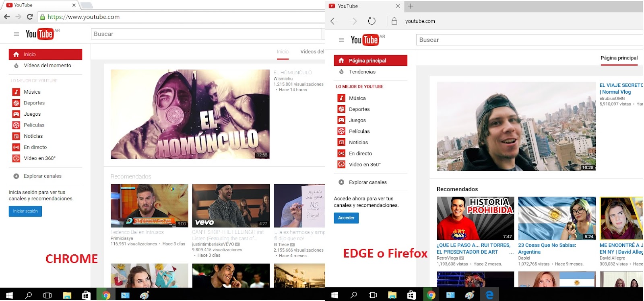Play elrubiusOMG featured video thumbnail in Edge
The width and height of the screenshot is (644, 301).
(x=516, y=127)
